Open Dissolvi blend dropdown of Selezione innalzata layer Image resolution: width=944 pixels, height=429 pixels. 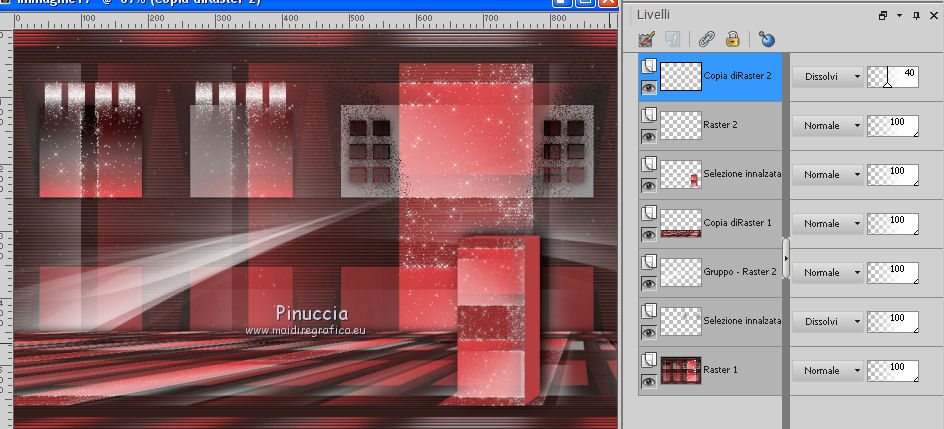click(x=828, y=321)
